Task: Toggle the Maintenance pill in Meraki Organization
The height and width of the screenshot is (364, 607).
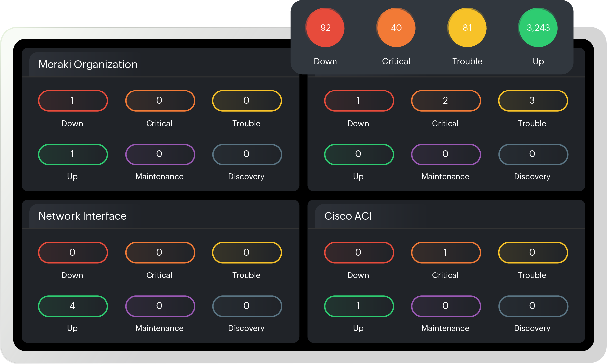Action: [160, 154]
